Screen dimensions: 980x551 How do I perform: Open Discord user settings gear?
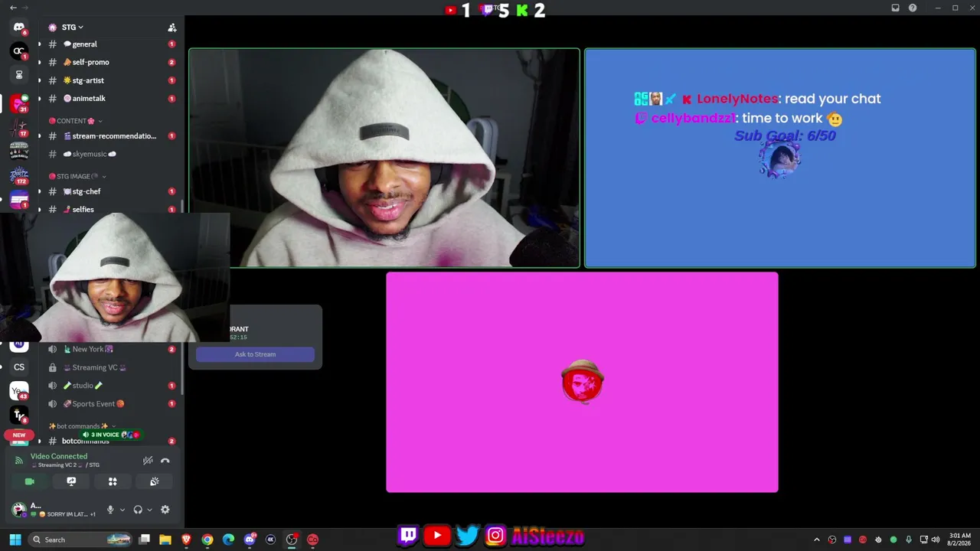pyautogui.click(x=165, y=510)
